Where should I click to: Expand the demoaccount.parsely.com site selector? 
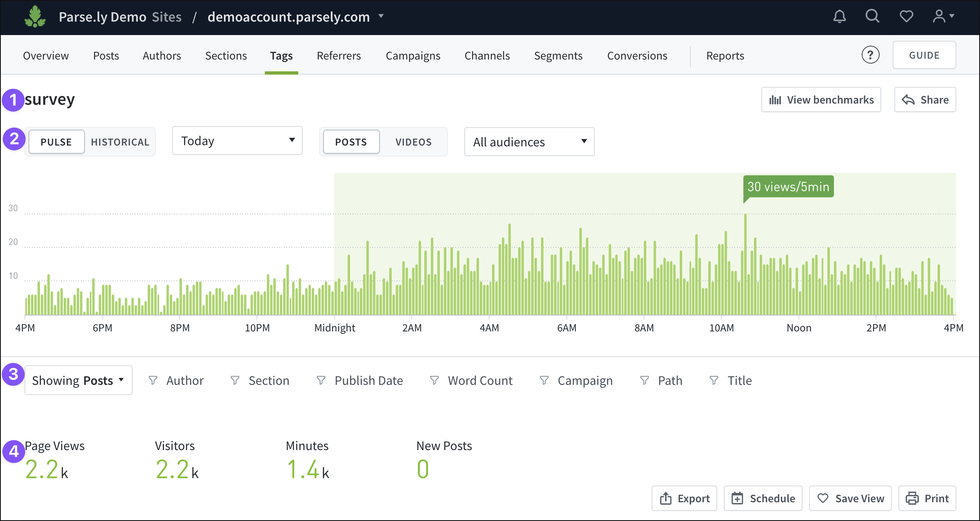[x=296, y=17]
